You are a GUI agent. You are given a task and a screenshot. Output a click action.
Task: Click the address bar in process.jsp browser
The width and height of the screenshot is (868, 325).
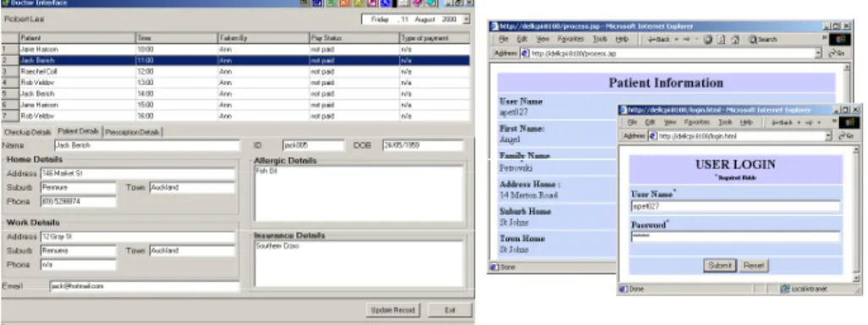coord(672,53)
